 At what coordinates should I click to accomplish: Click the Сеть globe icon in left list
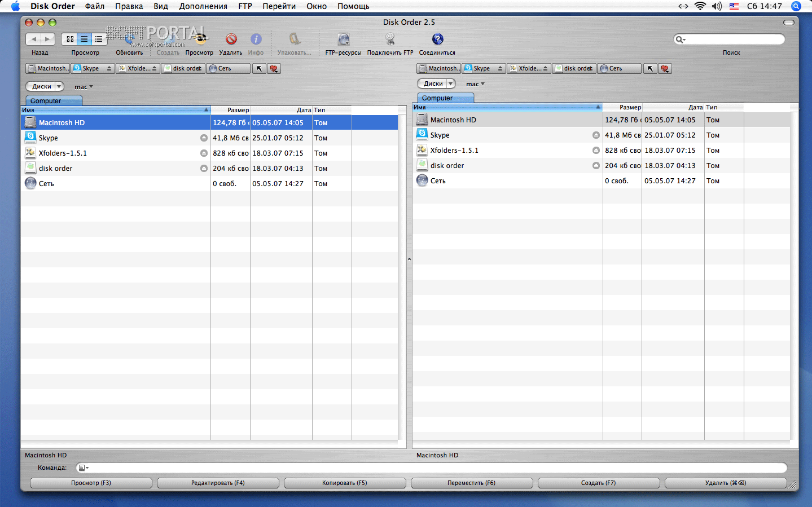tap(30, 183)
